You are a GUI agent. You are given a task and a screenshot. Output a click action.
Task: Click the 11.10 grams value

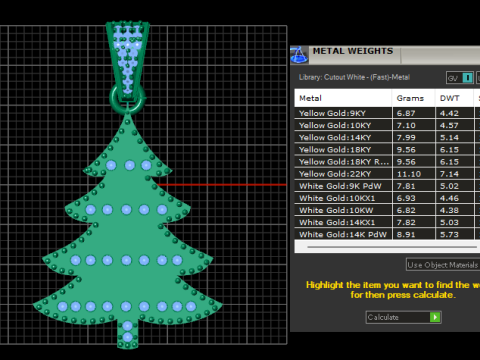point(409,174)
